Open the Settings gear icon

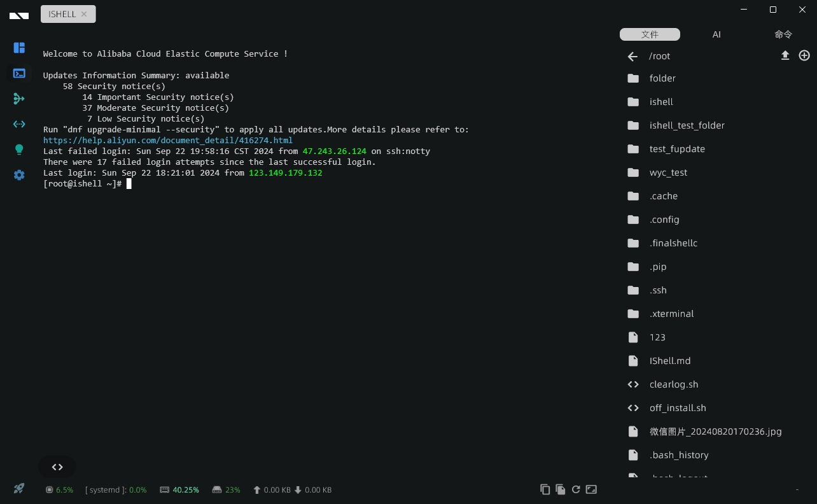[19, 175]
